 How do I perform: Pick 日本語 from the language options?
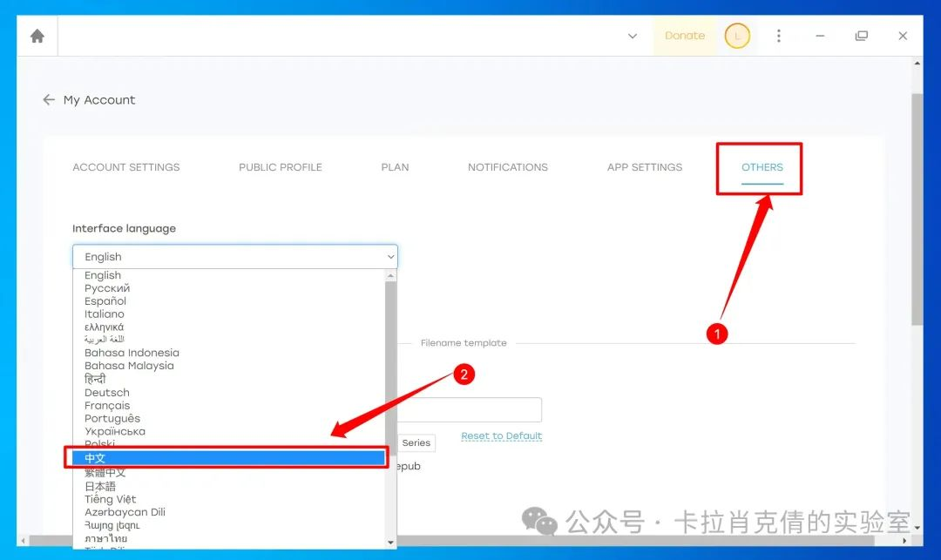pyautogui.click(x=100, y=486)
